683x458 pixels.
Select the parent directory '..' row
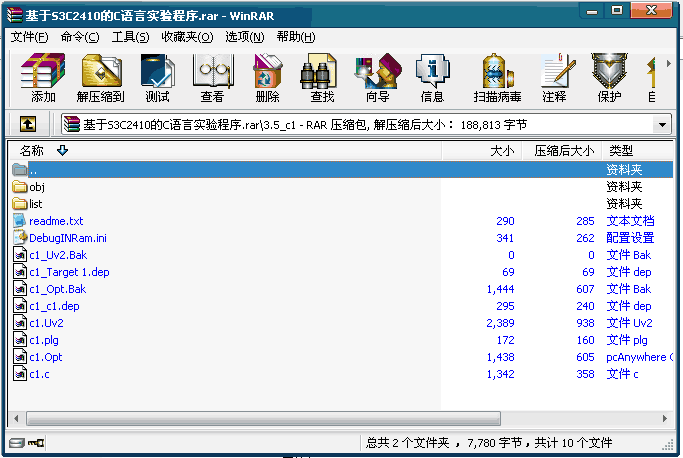pyautogui.click(x=342, y=170)
